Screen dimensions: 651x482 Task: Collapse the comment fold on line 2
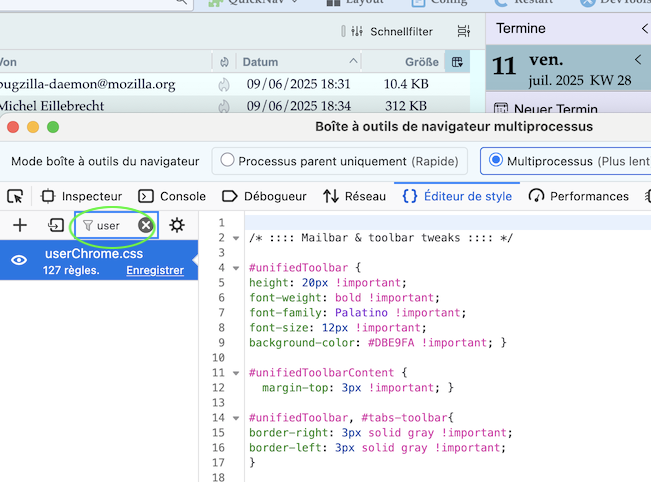[x=236, y=238]
